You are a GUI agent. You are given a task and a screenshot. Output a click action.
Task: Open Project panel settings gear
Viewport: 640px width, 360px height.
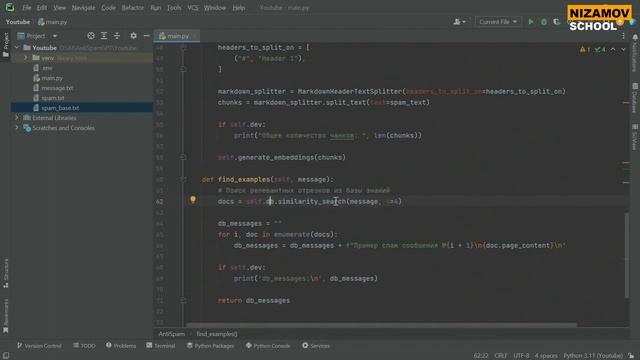(133, 36)
